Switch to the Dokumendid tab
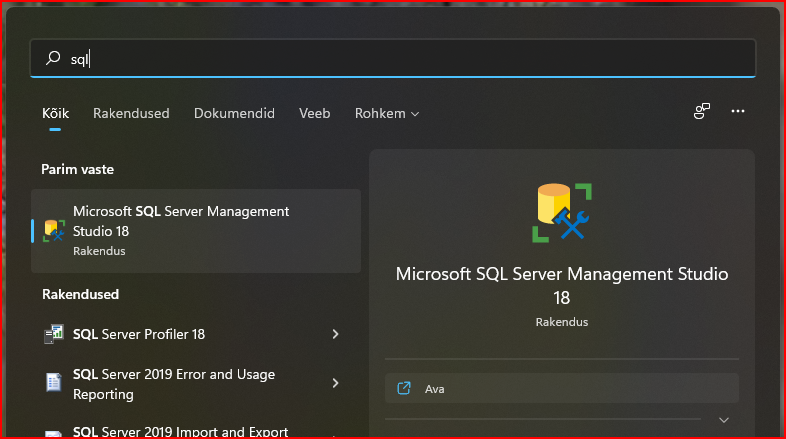Image resolution: width=786 pixels, height=439 pixels. pyautogui.click(x=234, y=114)
